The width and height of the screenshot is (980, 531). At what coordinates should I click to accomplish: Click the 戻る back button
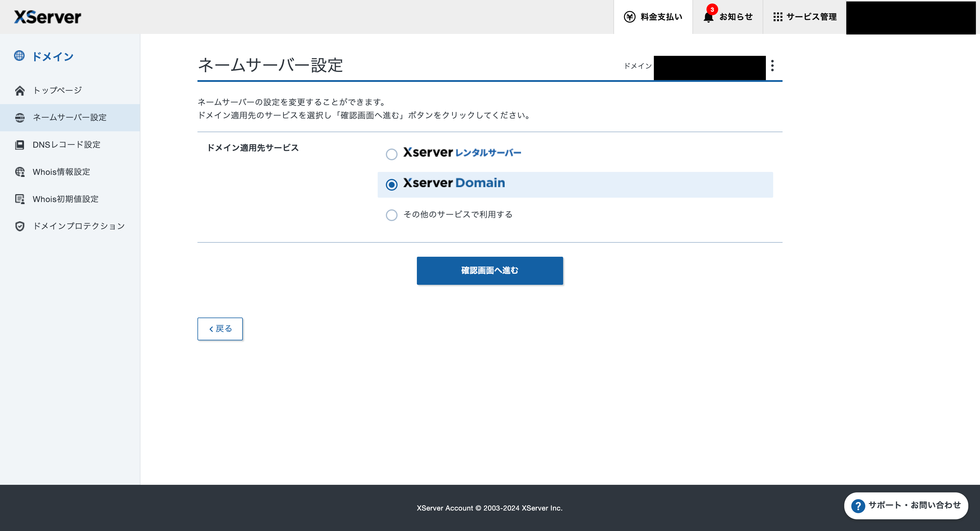[x=220, y=329]
